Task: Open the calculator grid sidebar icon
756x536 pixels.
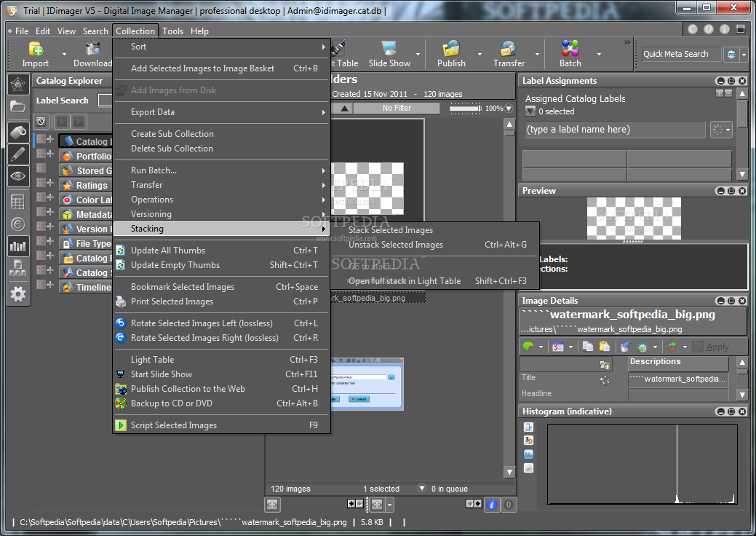Action: coord(18,202)
